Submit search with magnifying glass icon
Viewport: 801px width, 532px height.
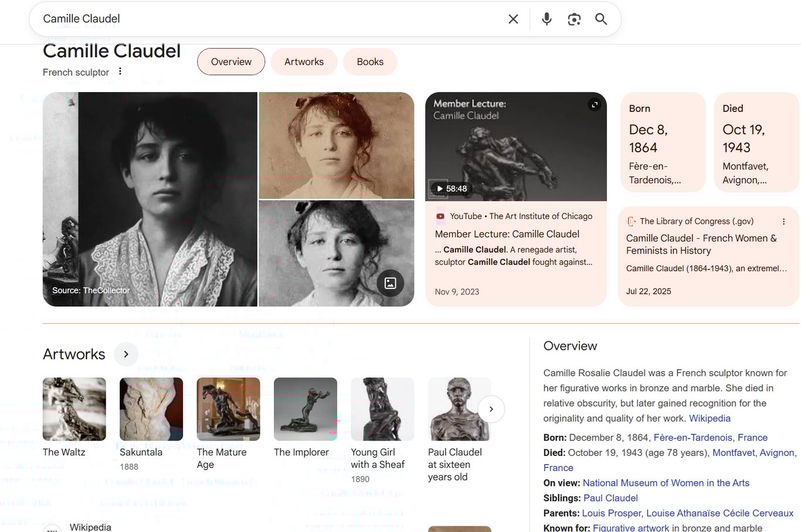(601, 19)
